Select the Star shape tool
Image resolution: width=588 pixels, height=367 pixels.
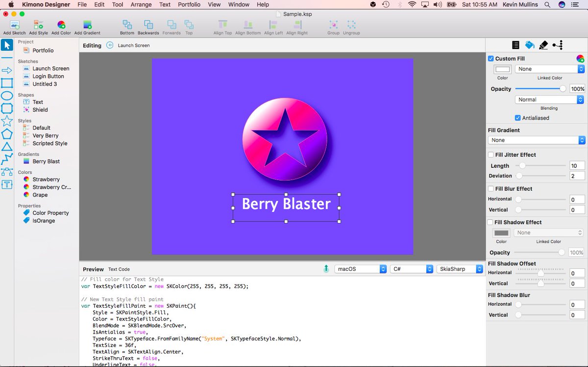[7, 120]
